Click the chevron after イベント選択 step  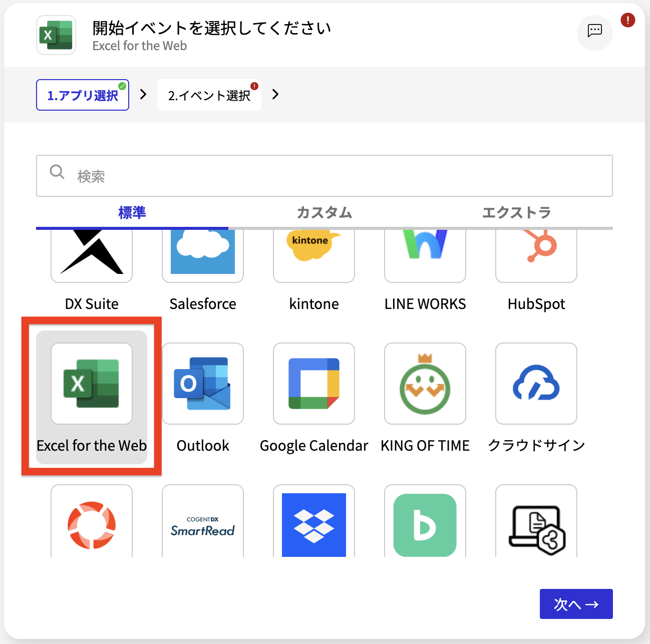point(275,94)
